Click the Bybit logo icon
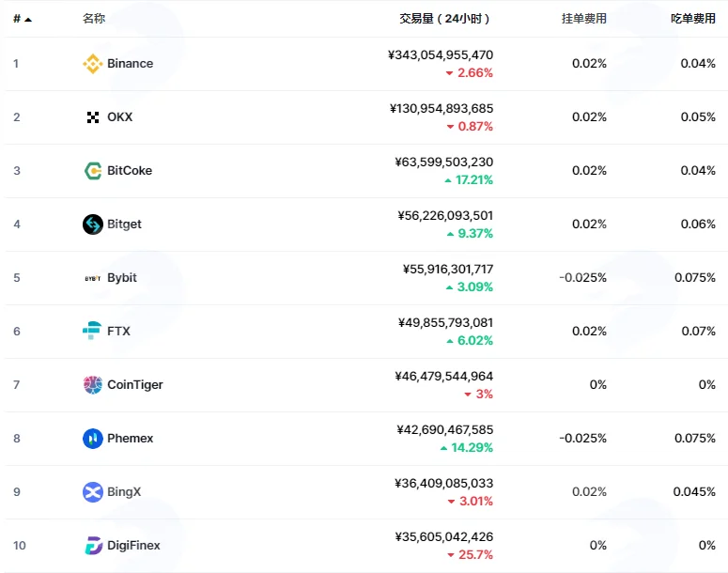Image resolution: width=728 pixels, height=573 pixels. [x=93, y=278]
